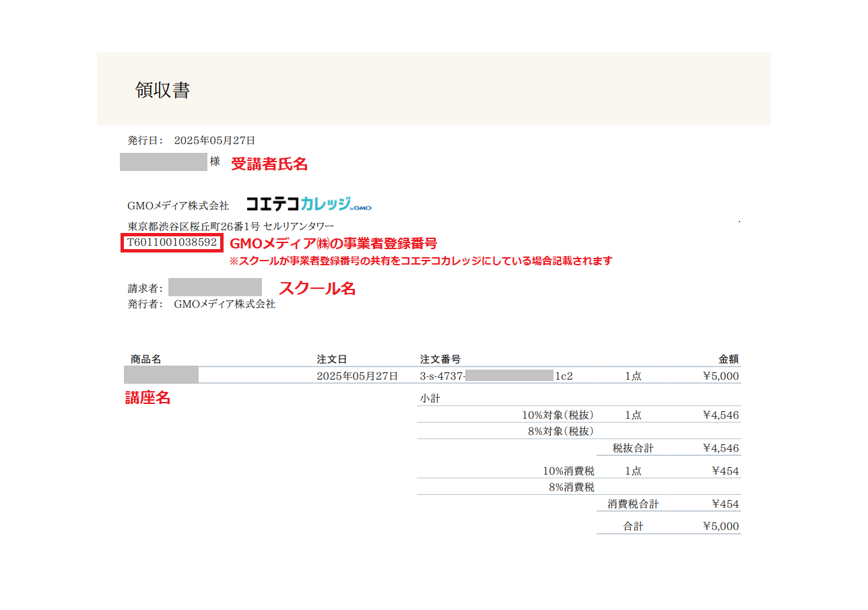Click the 金額 column header
This screenshot has height=610, width=868.
click(729, 360)
